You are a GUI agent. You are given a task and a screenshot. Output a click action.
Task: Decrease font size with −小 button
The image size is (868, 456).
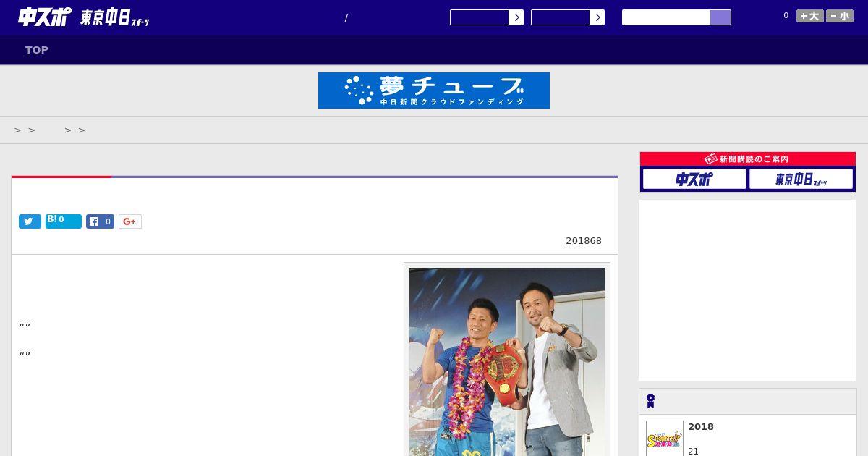click(840, 16)
